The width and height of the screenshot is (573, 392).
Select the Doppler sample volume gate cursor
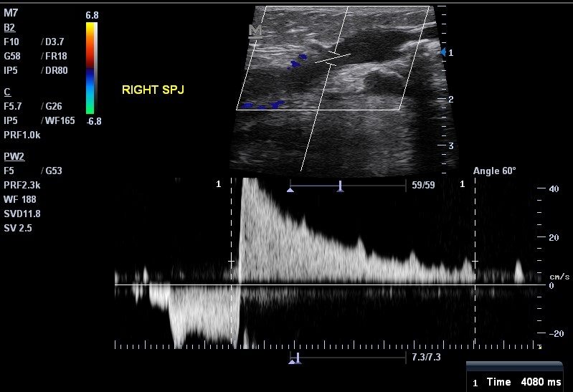[333, 59]
